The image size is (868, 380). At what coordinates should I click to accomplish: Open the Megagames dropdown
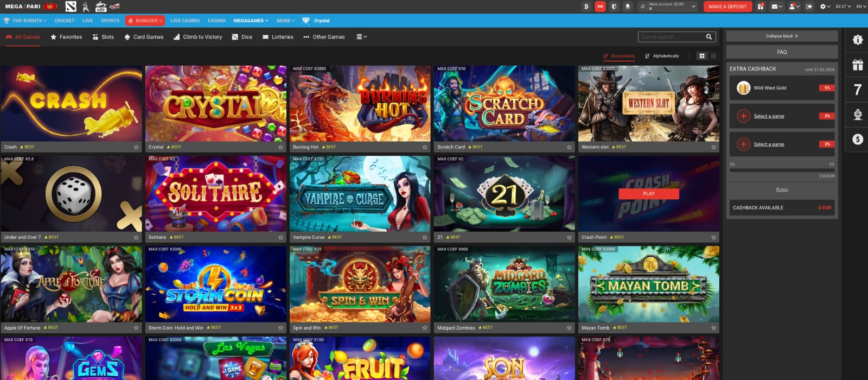click(x=251, y=21)
